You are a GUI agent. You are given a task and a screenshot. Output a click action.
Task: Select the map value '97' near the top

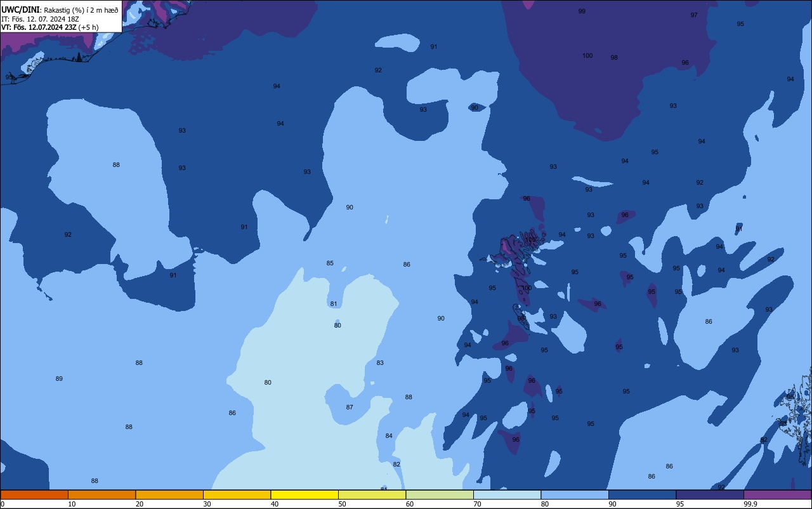tap(694, 15)
